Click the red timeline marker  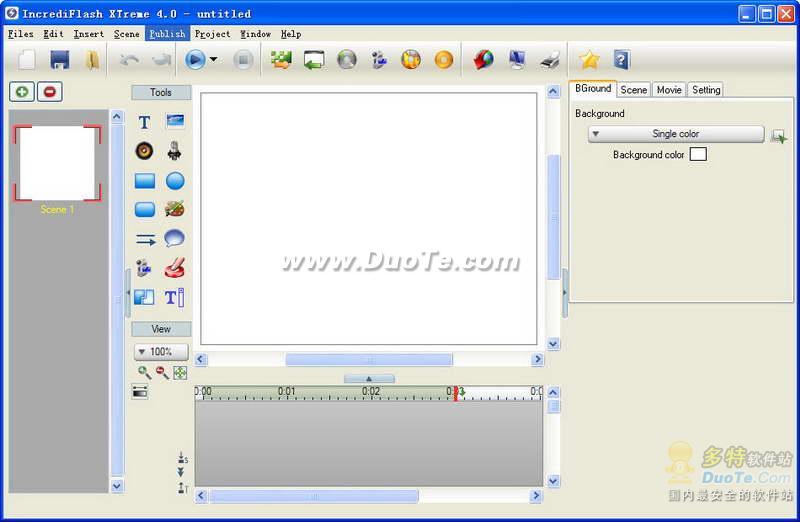456,393
